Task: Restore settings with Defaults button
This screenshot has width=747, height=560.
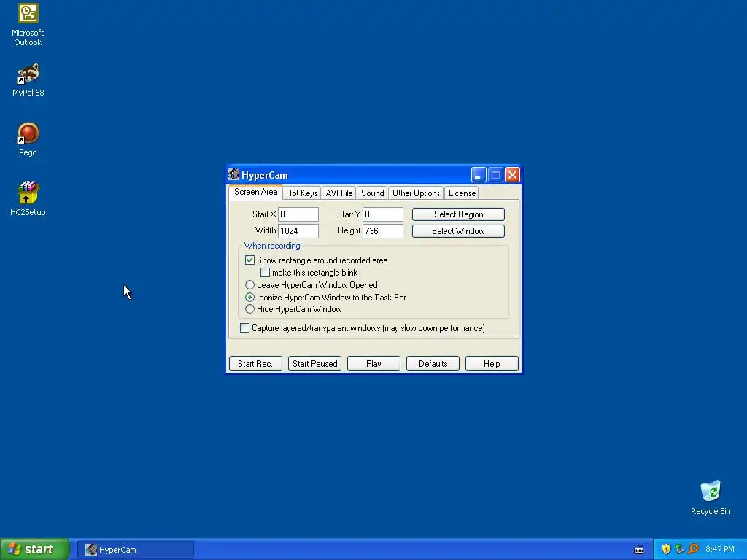Action: (x=433, y=363)
